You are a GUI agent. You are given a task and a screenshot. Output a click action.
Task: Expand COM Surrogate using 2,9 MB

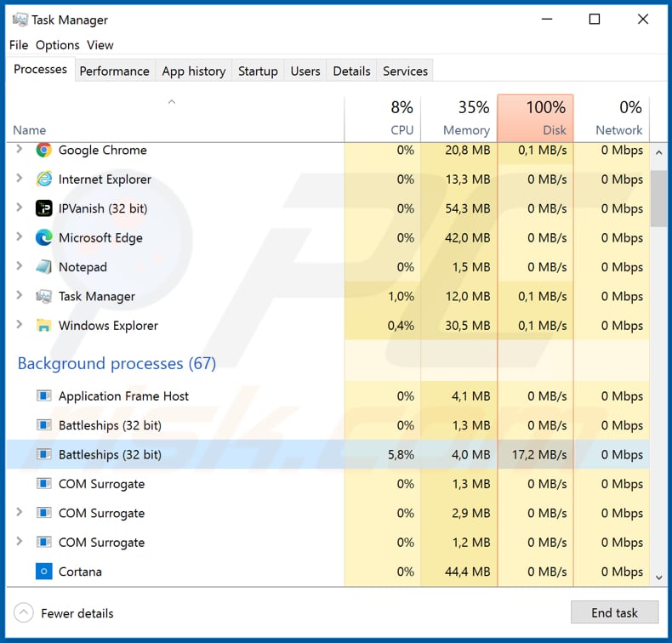pyautogui.click(x=20, y=512)
